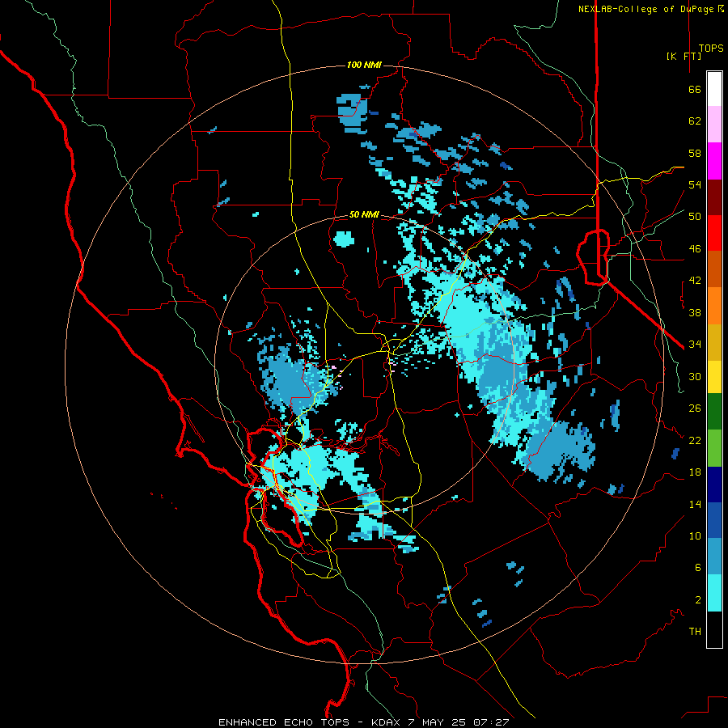Click the 62 value on the scale
Screen dimensions: 728x728
point(695,121)
